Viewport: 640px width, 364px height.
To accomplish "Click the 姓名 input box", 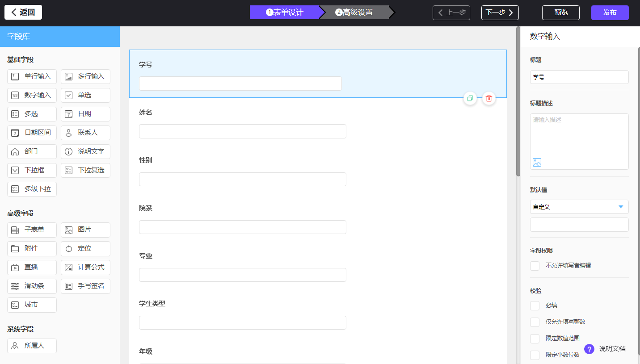I will pos(243,131).
